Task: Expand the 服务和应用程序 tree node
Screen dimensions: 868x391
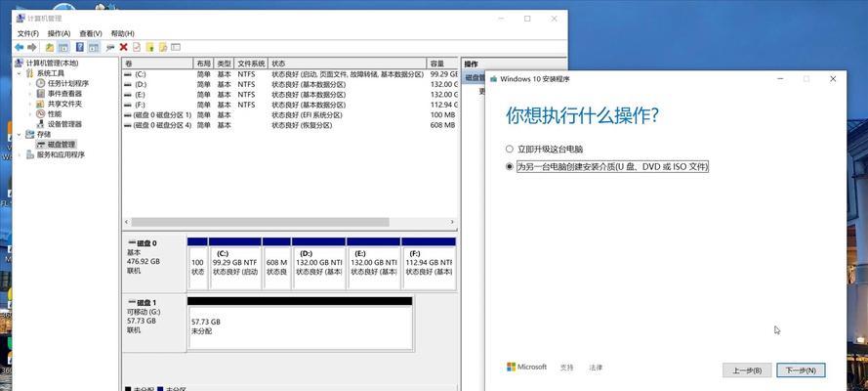Action: click(20, 154)
